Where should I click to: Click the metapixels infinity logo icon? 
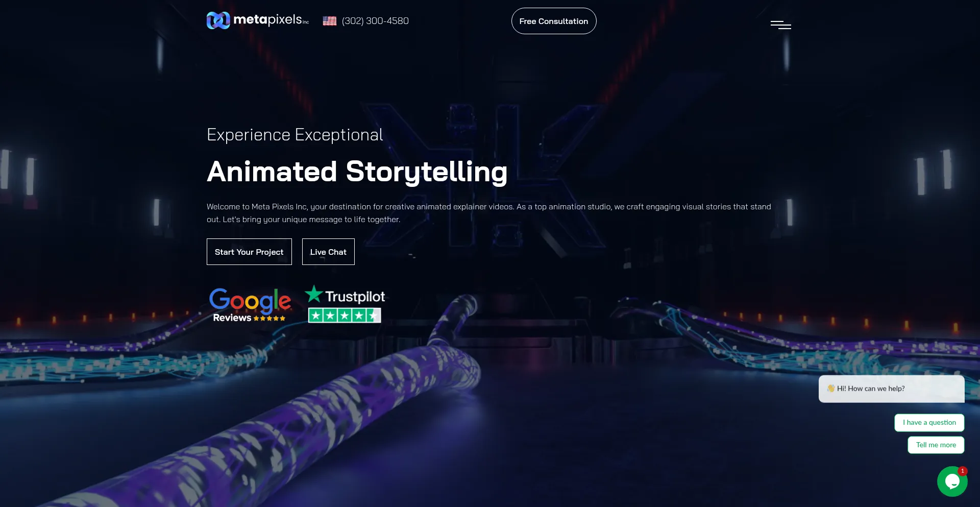click(218, 20)
